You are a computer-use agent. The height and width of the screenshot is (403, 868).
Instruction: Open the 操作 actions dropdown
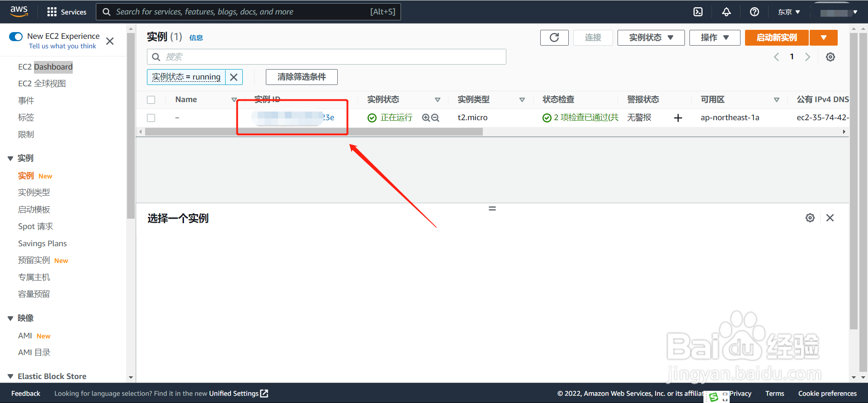tap(715, 37)
